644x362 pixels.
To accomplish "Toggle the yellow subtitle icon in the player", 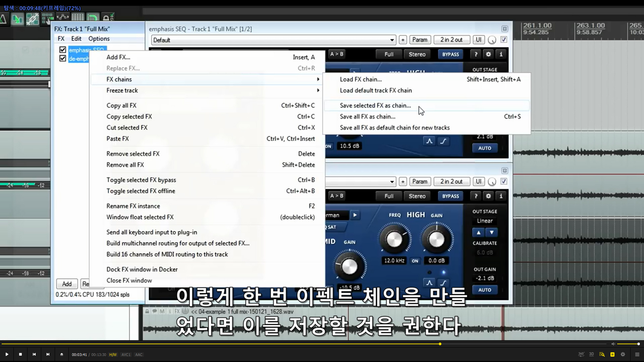I will (612, 354).
